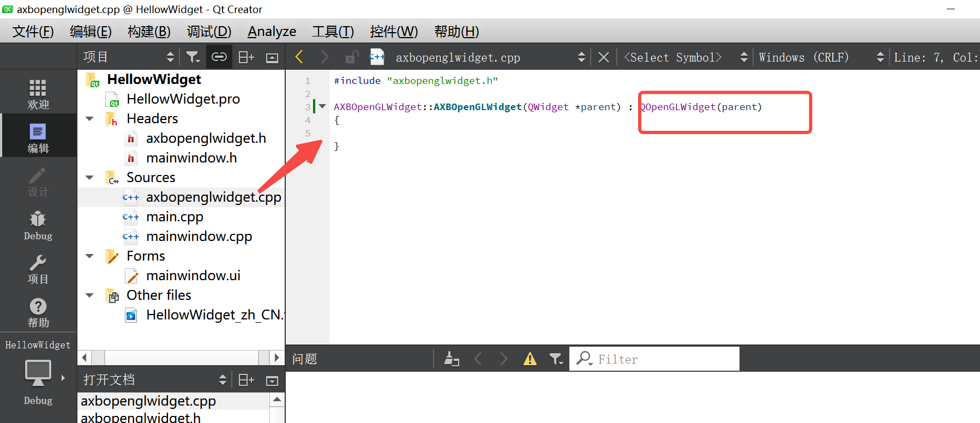Open HellowWidget_zh_CN translation file
Screen dimensions: 980x423
tap(215, 315)
